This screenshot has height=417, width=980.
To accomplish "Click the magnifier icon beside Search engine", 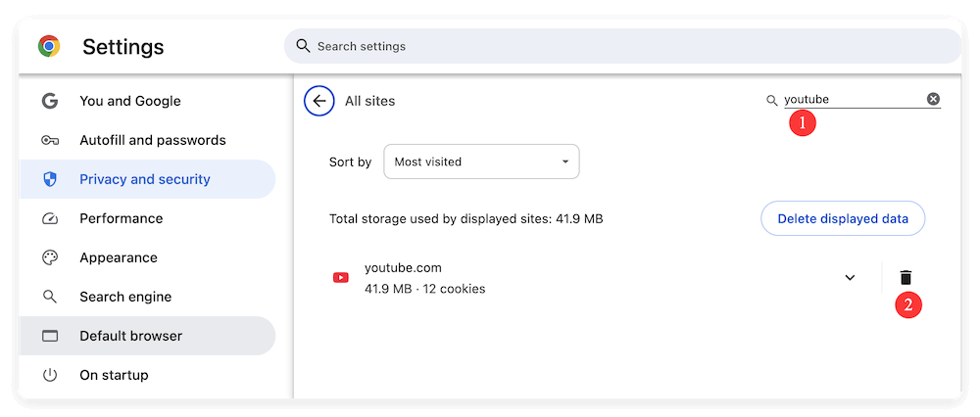I will click(49, 297).
